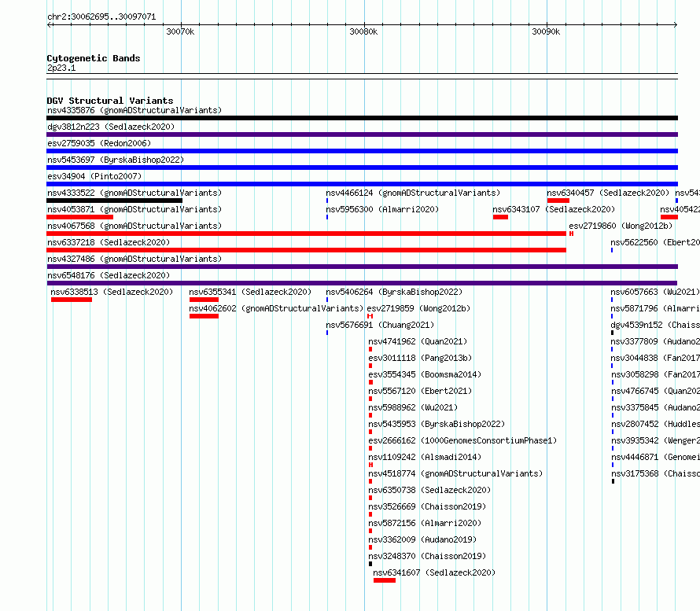
Task: Open esv2666162 (1000GenomesConsortiumPhase1) variant
Action: (x=463, y=440)
